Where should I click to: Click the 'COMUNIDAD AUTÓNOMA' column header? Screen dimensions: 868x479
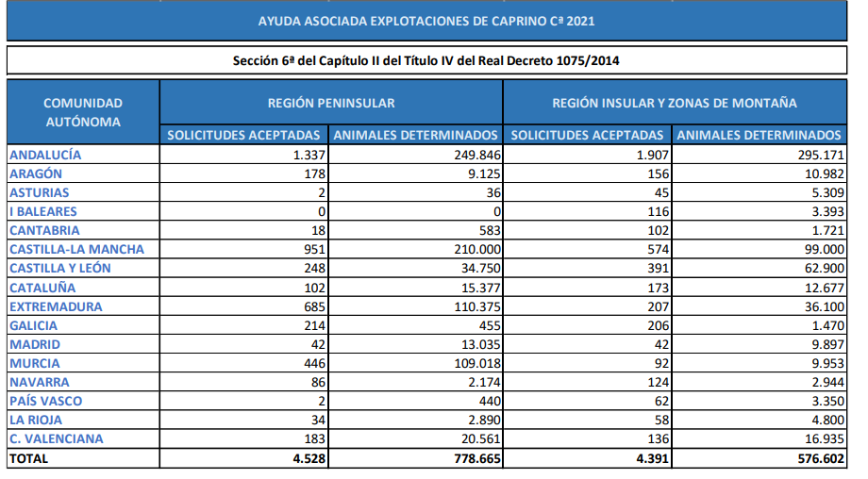click(x=83, y=112)
